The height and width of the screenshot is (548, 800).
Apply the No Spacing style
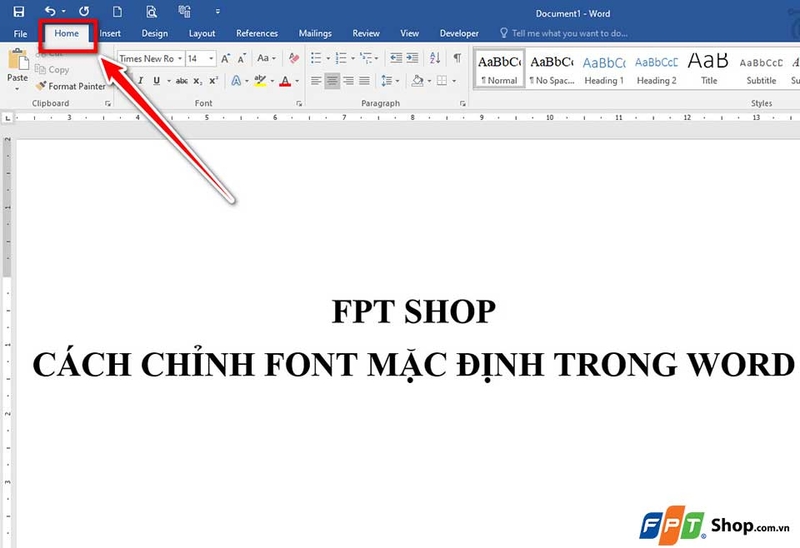tap(552, 69)
